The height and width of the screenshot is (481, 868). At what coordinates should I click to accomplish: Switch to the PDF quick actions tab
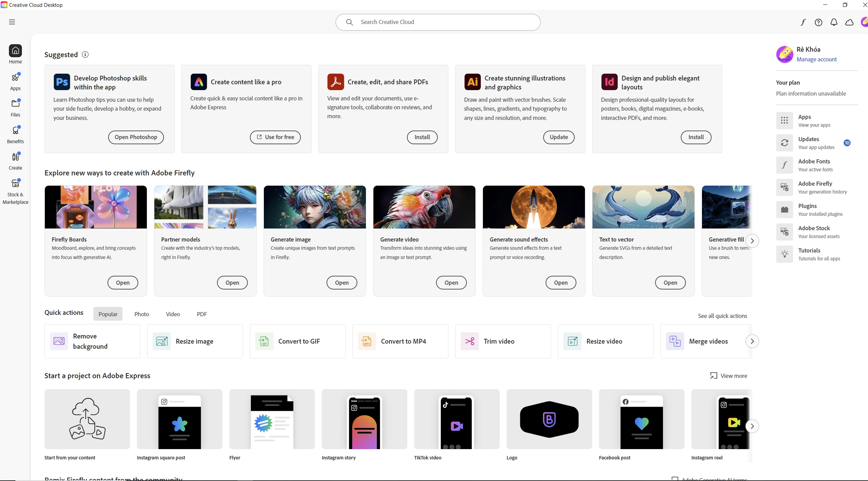pos(202,314)
